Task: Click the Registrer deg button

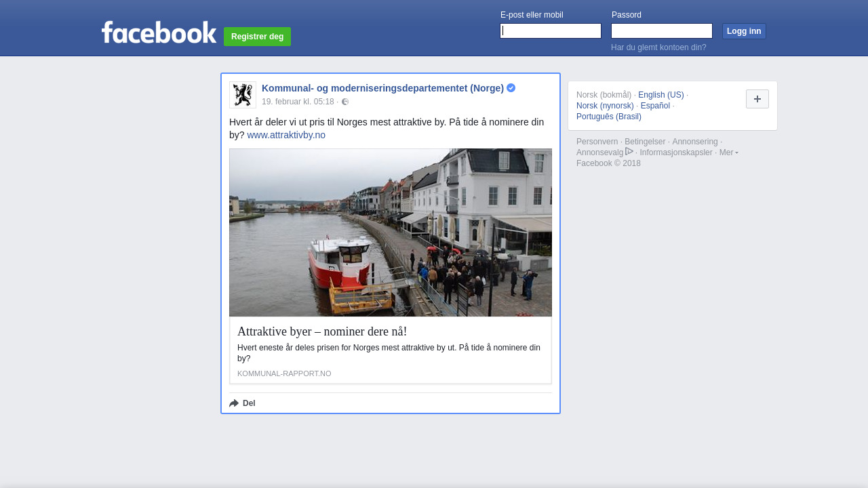Action: 257,37
